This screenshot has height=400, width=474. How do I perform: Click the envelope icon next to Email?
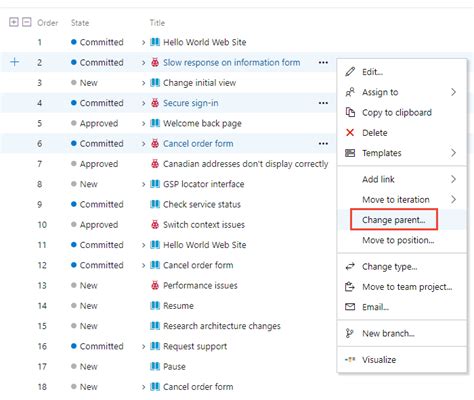click(350, 306)
